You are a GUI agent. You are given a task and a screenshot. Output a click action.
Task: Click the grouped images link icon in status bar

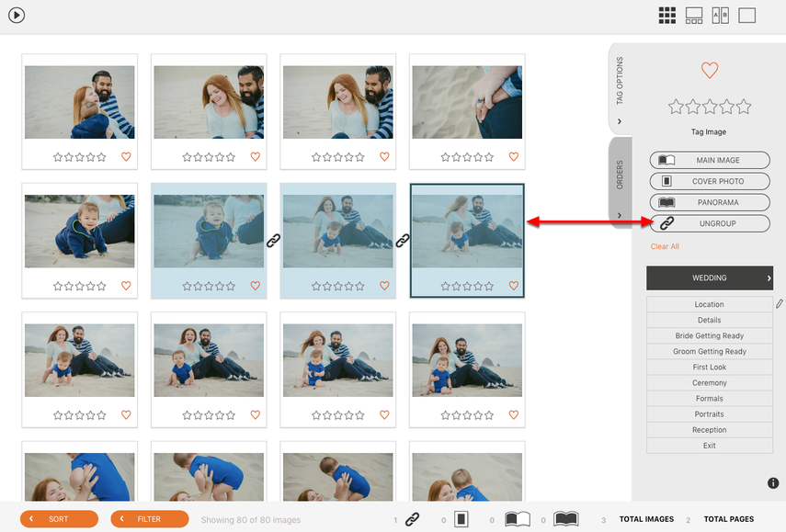(x=412, y=519)
